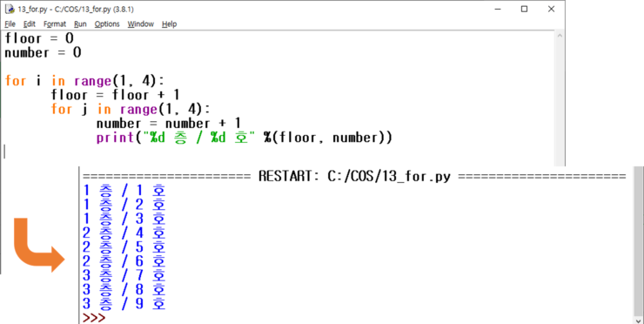The width and height of the screenshot is (644, 324).
Task: Click output line '3 층 / 9 호'
Action: tap(124, 304)
